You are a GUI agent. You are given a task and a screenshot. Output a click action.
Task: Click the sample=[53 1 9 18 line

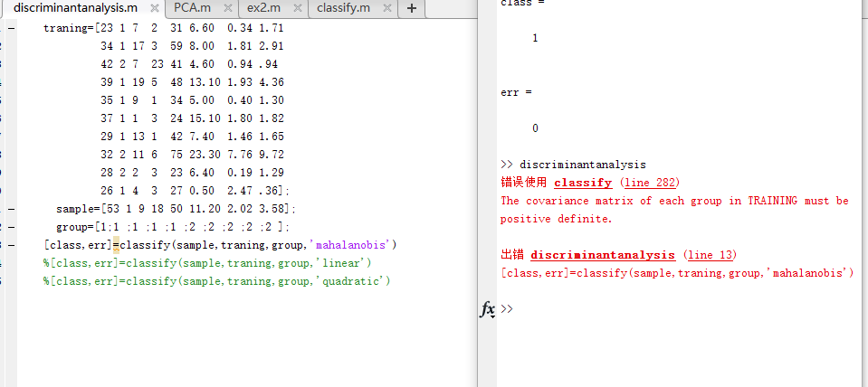(176, 209)
